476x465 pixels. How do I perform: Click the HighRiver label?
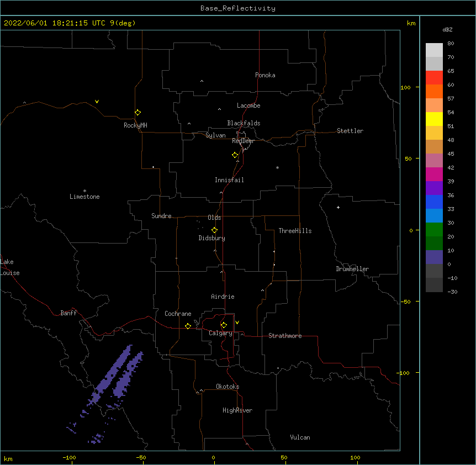click(x=237, y=410)
